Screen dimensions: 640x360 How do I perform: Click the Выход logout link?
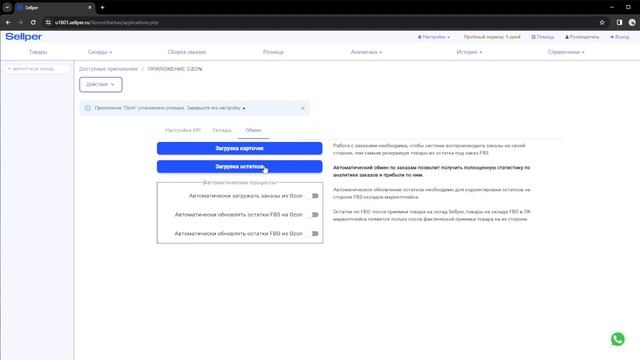[619, 37]
